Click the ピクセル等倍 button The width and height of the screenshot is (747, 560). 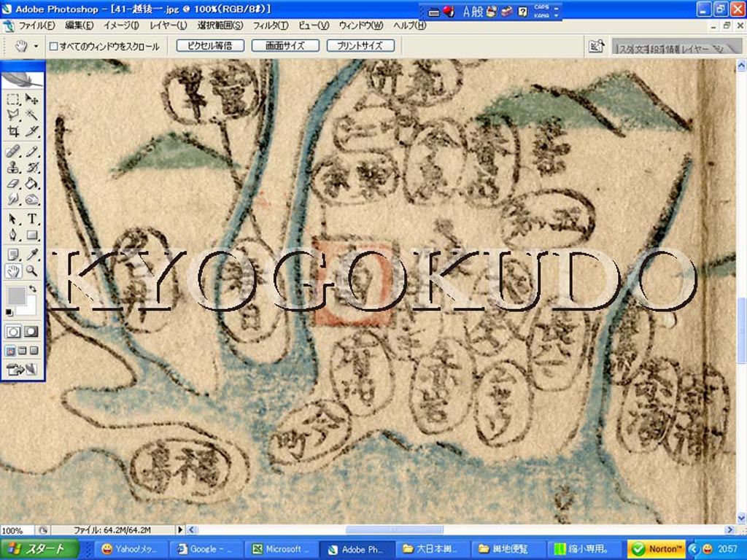(210, 46)
